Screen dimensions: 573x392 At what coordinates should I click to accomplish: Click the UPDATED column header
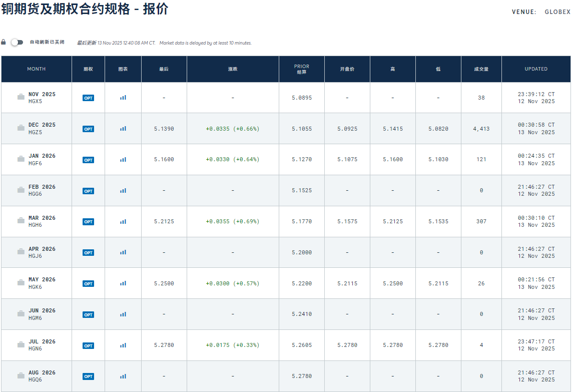(x=536, y=69)
